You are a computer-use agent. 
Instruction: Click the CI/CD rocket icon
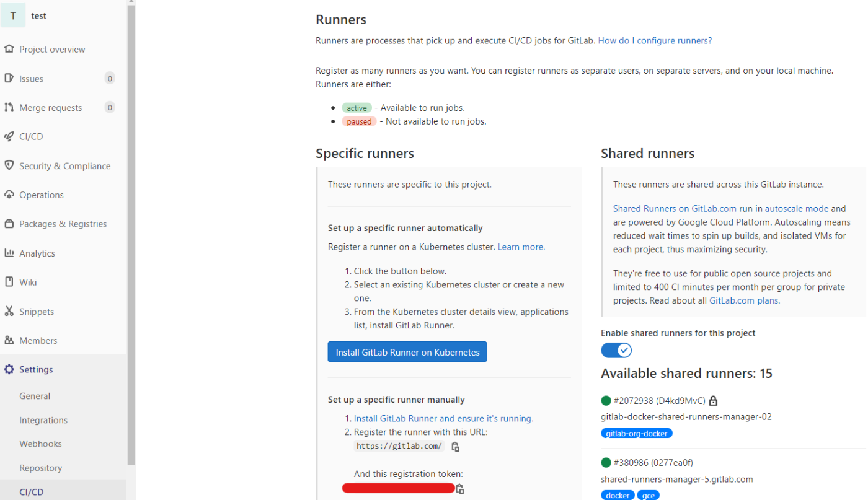click(x=9, y=137)
